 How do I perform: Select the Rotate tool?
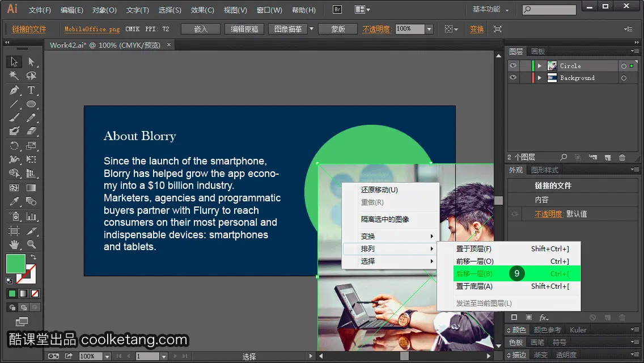14,146
